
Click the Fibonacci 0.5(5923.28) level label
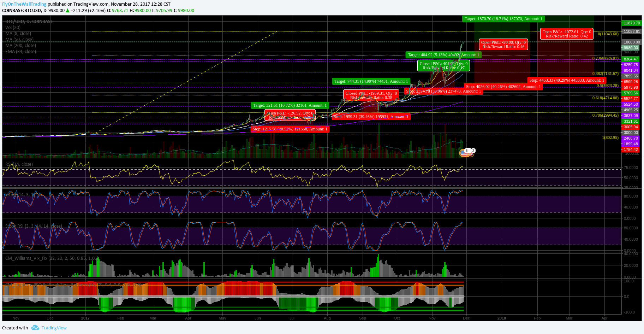608,86
